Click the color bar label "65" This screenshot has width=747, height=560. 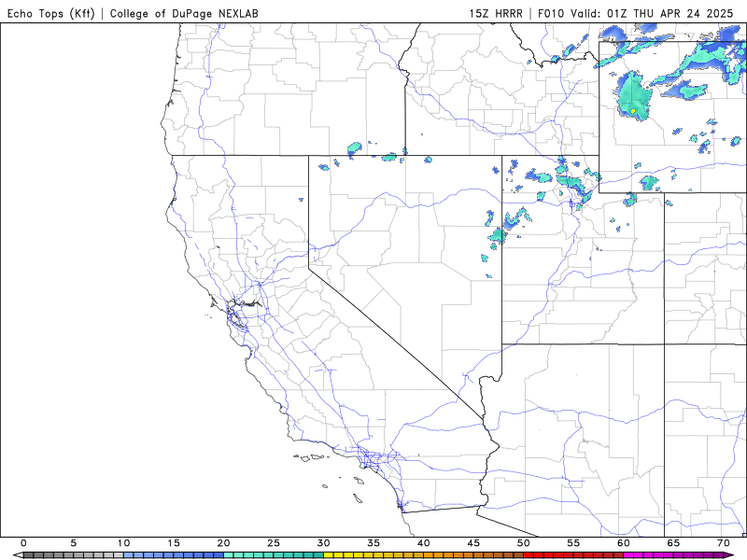pyautogui.click(x=673, y=543)
